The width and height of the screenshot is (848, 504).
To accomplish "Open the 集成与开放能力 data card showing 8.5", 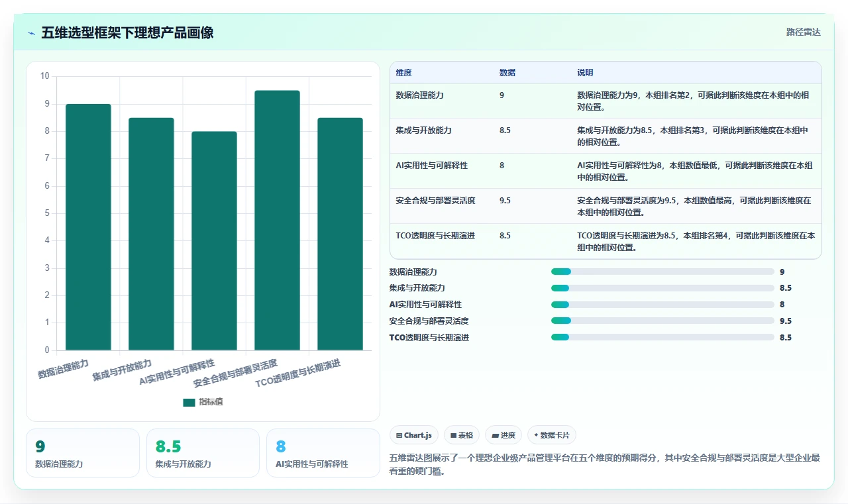I will 203,453.
